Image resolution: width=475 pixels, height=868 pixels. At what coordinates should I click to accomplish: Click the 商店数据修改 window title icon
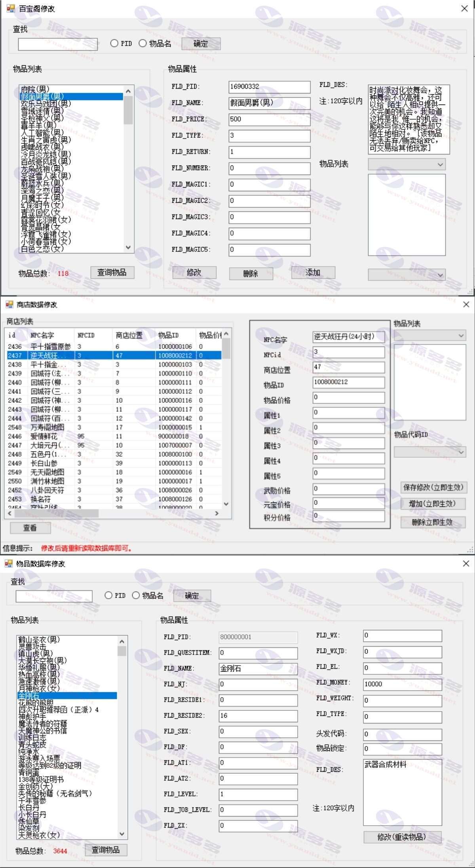coord(9,304)
